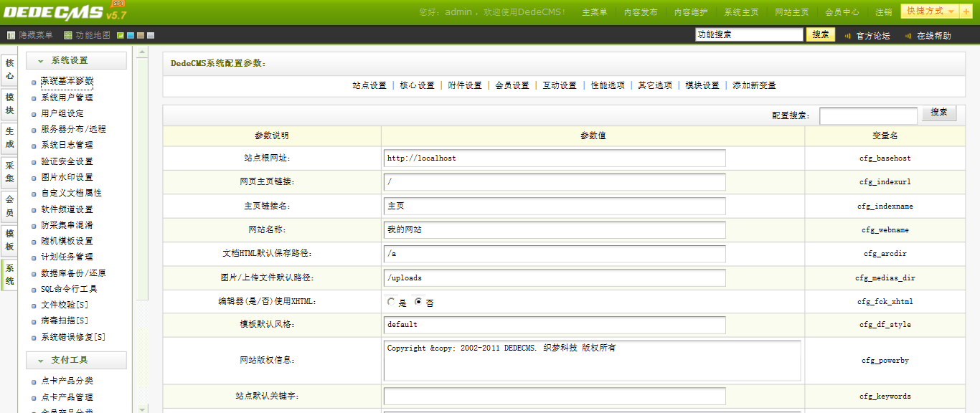Click the yellow 搜索 search button
980x413 pixels.
[821, 34]
